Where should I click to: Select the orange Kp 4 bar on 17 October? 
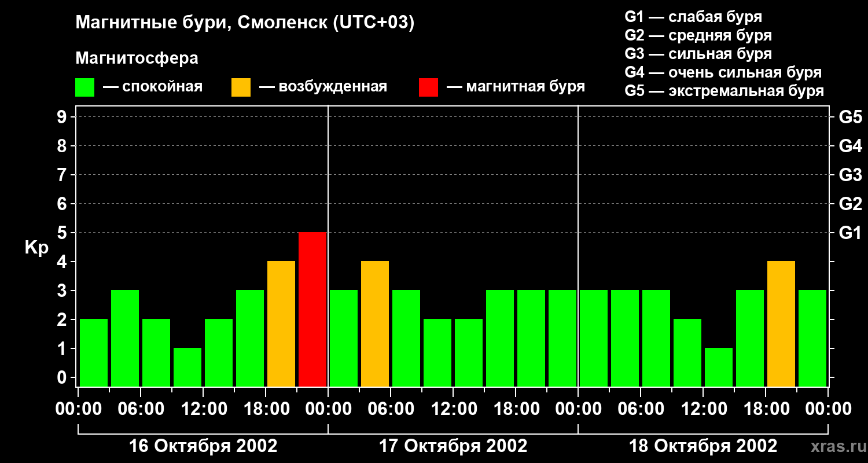click(375, 324)
